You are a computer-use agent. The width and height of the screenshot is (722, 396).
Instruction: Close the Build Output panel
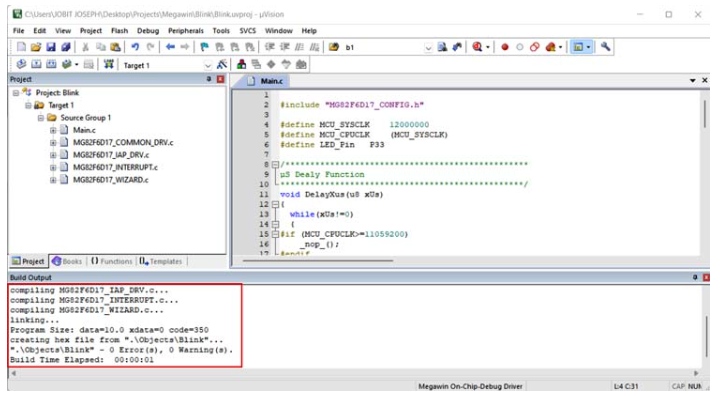[706, 277]
